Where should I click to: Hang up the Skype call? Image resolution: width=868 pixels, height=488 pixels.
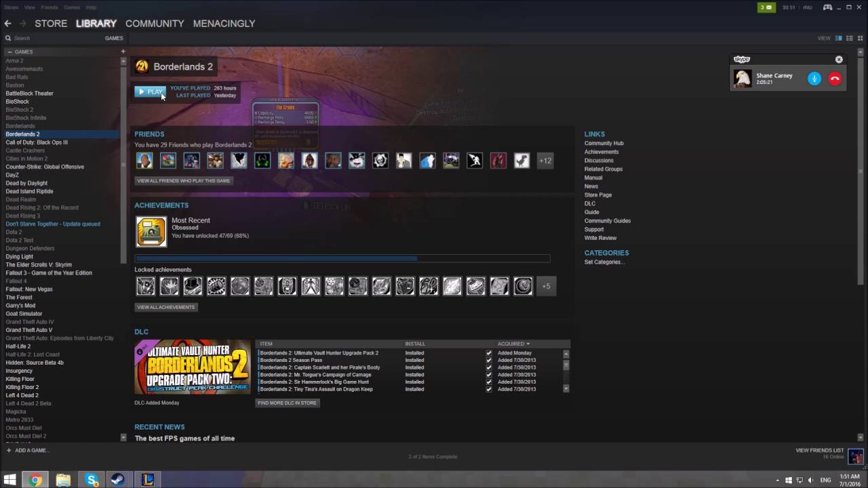[835, 79]
